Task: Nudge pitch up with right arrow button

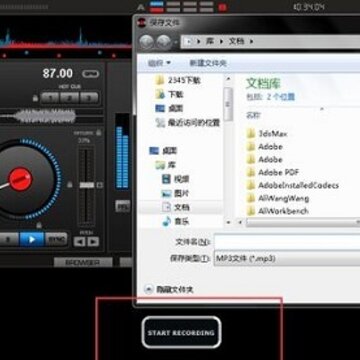Action: pyautogui.click(x=93, y=241)
